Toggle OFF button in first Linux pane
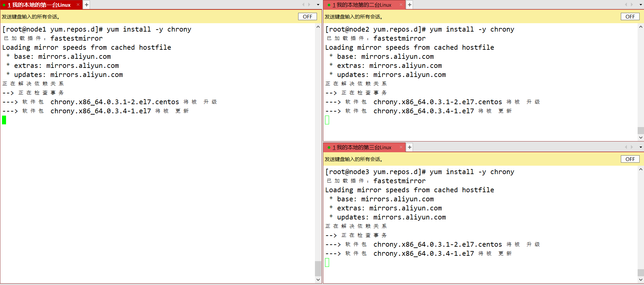 307,16
